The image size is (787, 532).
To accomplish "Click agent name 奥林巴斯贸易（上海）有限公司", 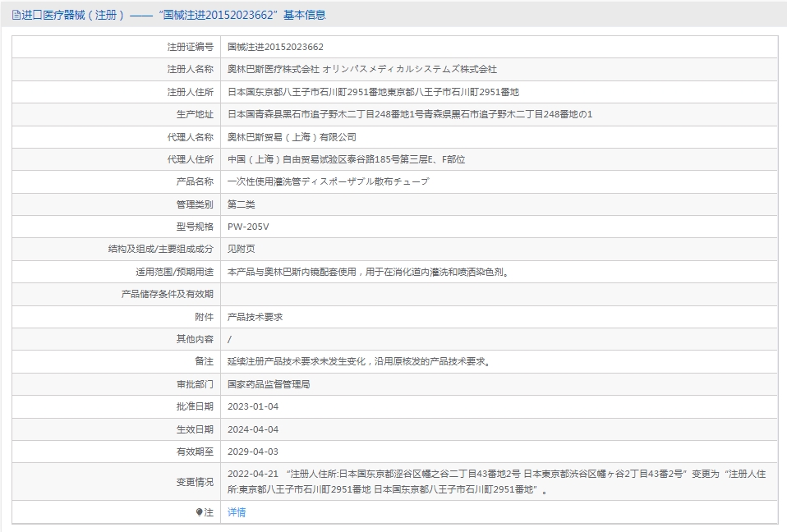I will (292, 137).
